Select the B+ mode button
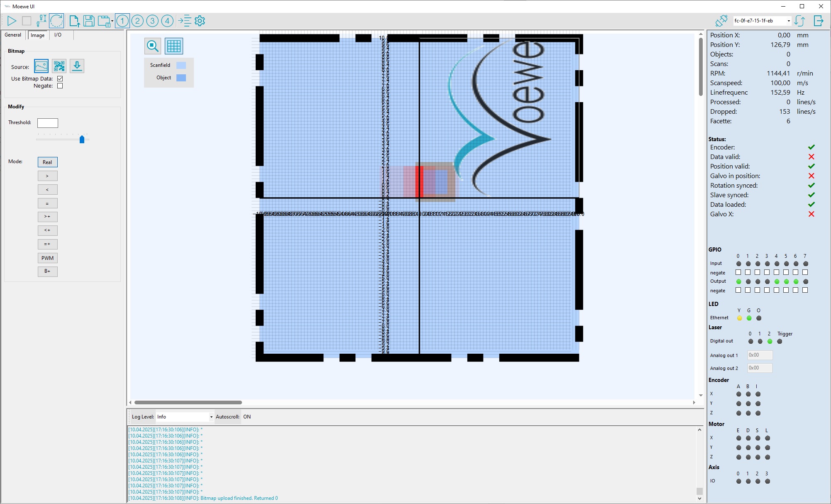Screen dimensions: 831x504 [x=47, y=272]
